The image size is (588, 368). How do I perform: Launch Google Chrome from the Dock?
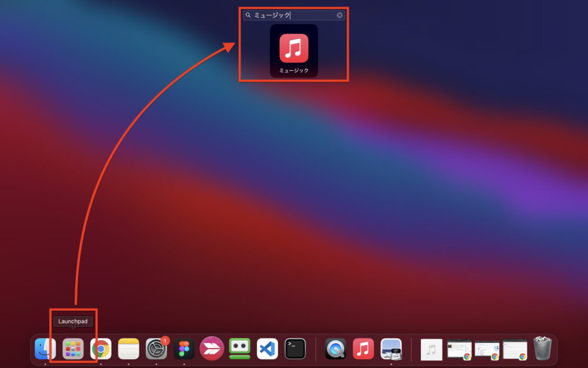click(101, 349)
